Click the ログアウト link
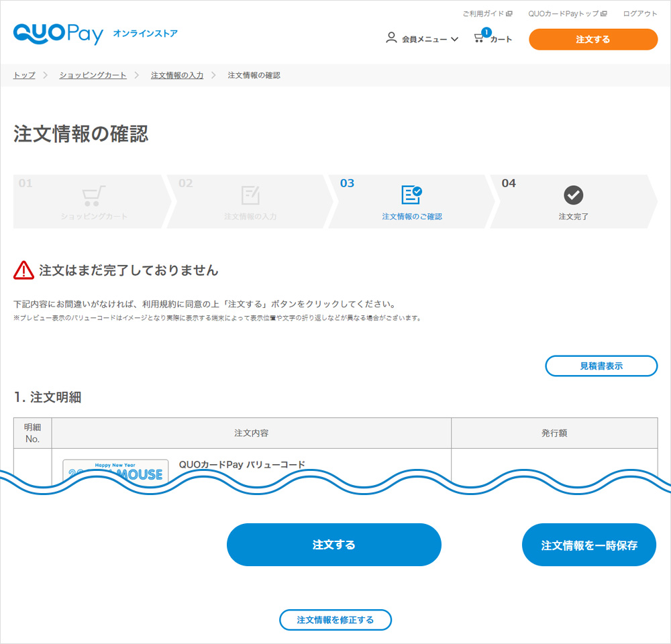The height and width of the screenshot is (644, 671). [x=639, y=13]
